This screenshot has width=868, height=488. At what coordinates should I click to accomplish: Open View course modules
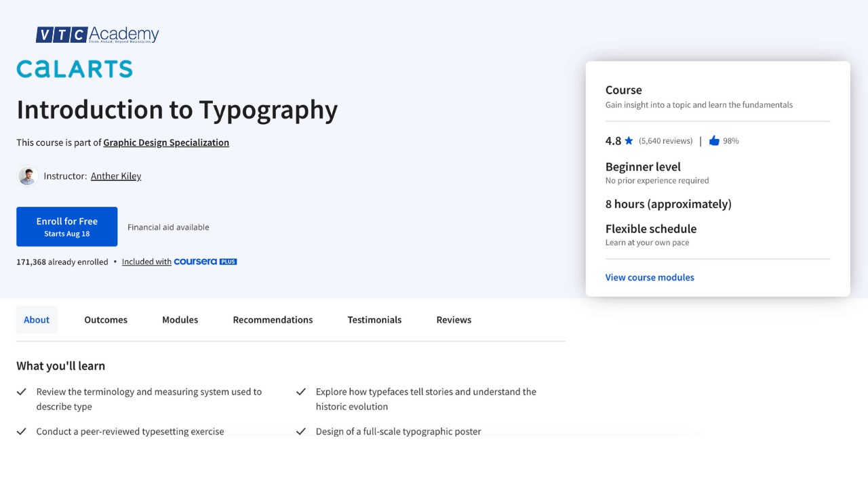coord(649,277)
